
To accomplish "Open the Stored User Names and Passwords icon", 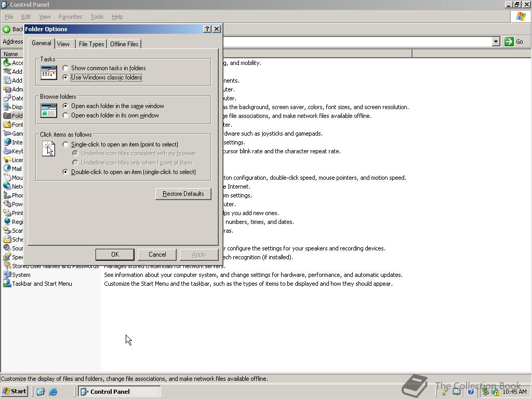I will click(7, 265).
